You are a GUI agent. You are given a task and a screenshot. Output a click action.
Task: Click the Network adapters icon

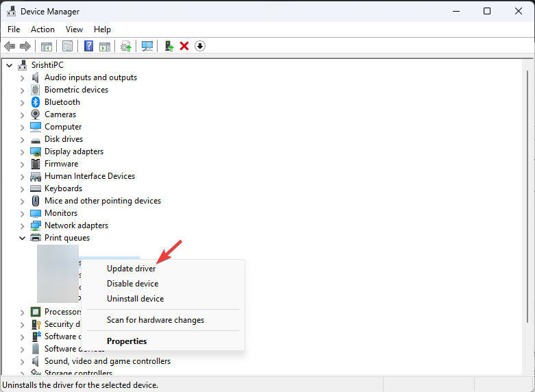pyautogui.click(x=36, y=225)
